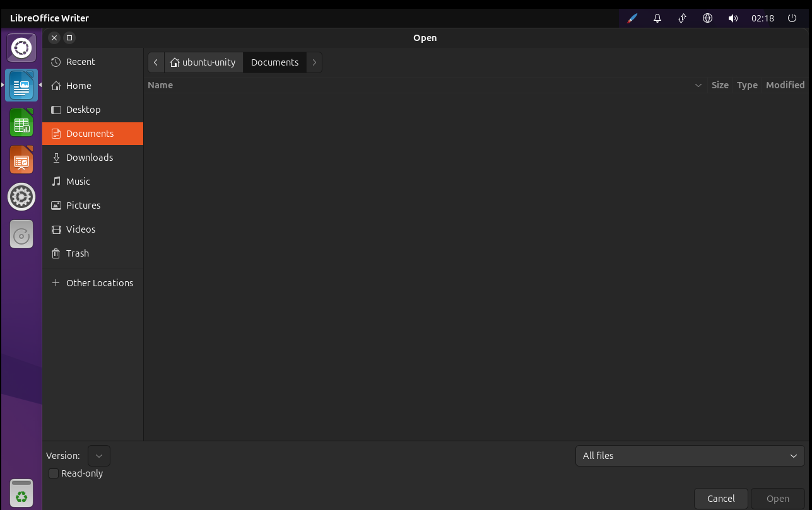Select Documents in the places sidebar
This screenshot has height=510, width=812.
93,134
